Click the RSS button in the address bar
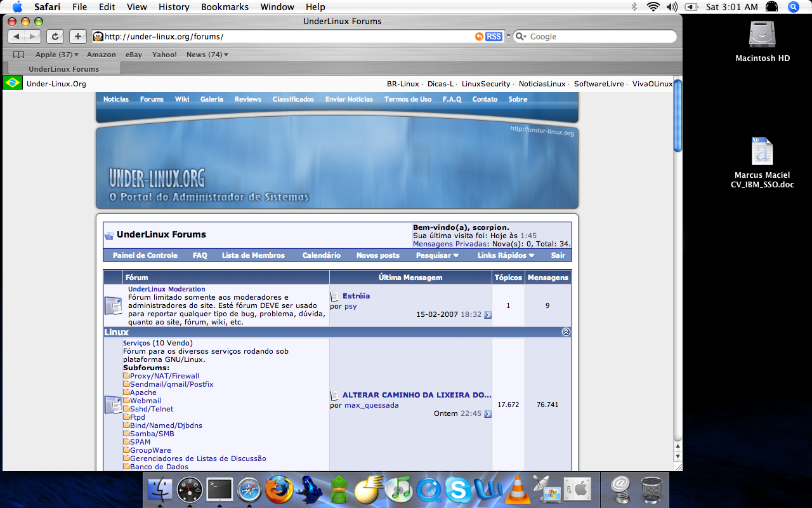 494,37
